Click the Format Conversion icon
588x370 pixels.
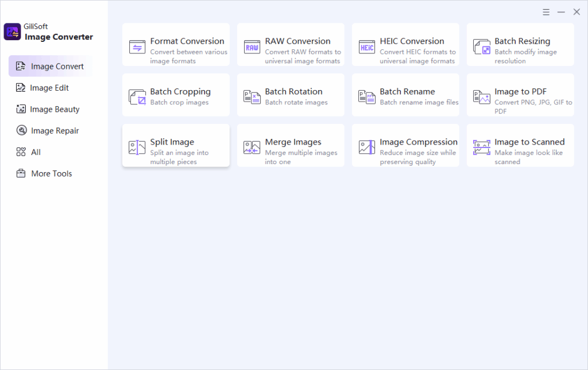[137, 47]
